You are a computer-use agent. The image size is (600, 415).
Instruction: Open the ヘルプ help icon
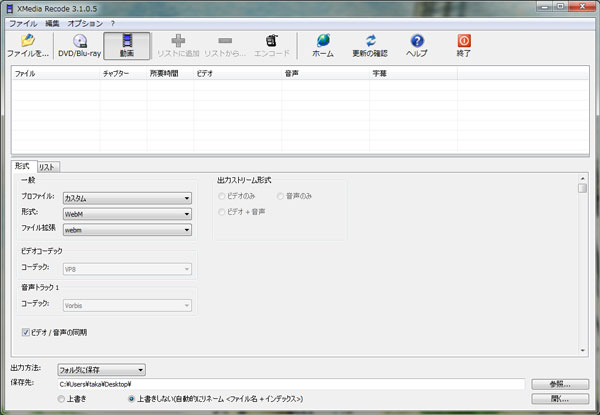click(x=416, y=45)
